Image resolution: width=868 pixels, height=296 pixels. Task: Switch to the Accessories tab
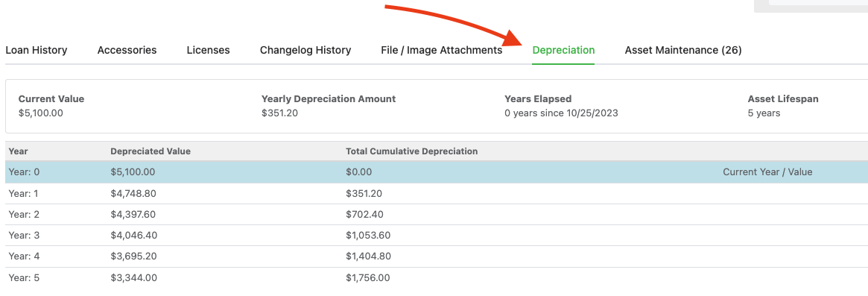pos(127,50)
